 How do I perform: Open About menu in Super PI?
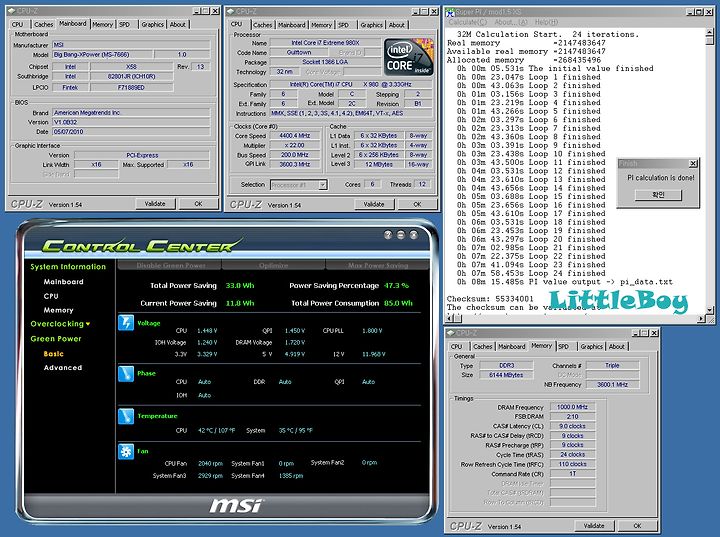click(511, 22)
